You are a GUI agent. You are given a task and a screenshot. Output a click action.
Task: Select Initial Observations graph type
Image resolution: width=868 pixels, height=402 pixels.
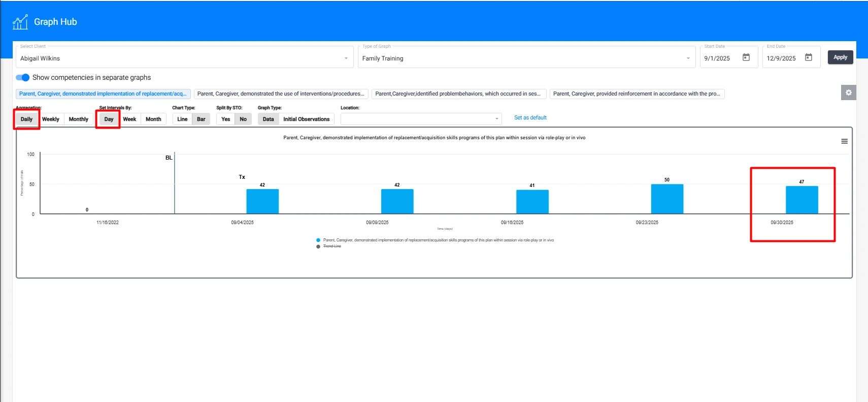(307, 119)
